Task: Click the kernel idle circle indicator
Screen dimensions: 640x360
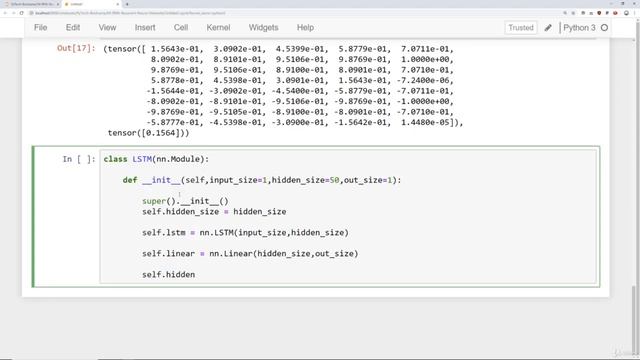Action: [x=604, y=28]
